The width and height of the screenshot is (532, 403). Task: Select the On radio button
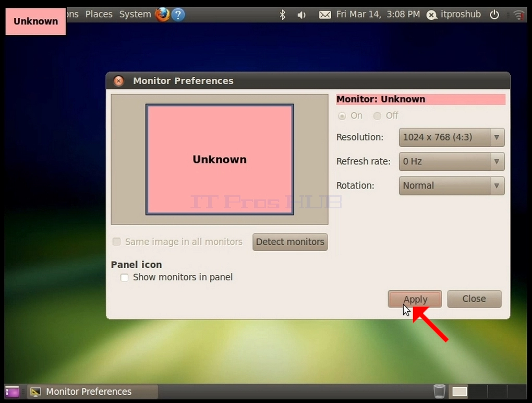coord(342,116)
